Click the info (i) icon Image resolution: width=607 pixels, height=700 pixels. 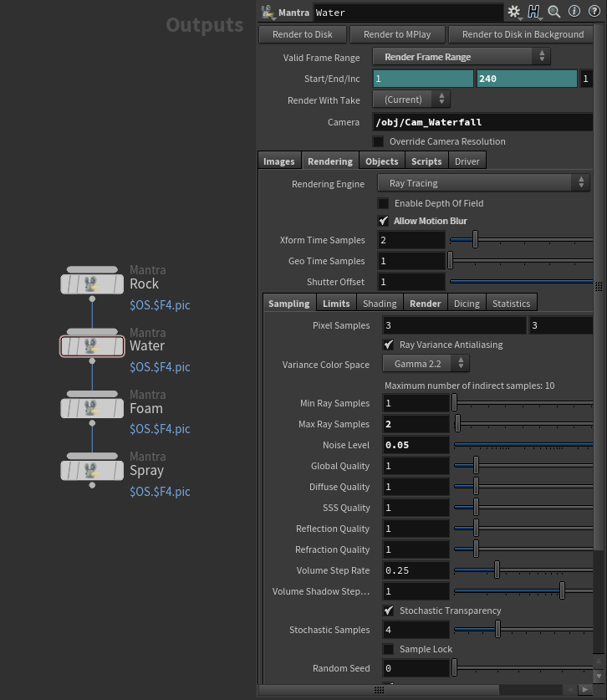pyautogui.click(x=574, y=12)
